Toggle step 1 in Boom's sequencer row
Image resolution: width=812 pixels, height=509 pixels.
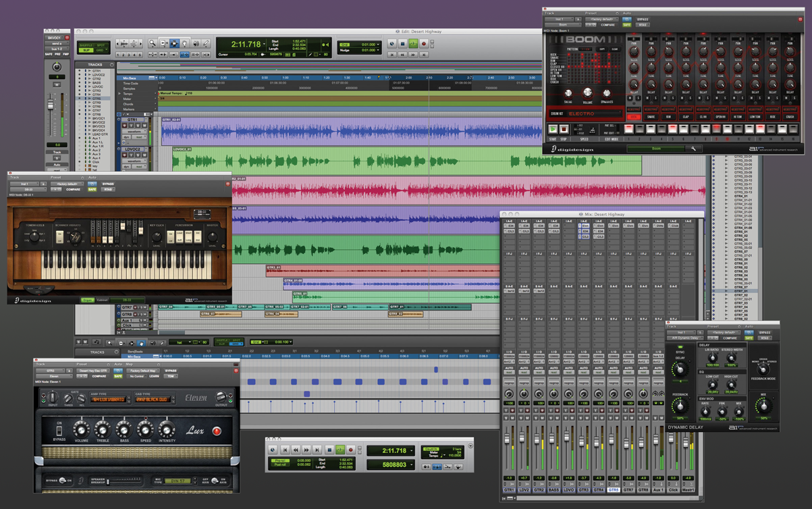[628, 129]
